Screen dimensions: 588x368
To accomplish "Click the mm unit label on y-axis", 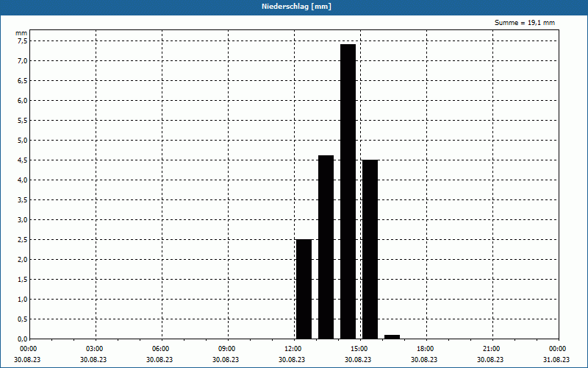I will pos(21,33).
